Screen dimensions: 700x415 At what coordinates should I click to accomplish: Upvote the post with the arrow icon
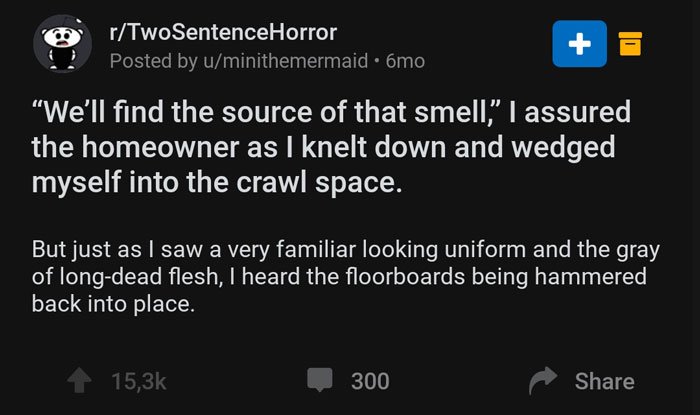coord(79,381)
